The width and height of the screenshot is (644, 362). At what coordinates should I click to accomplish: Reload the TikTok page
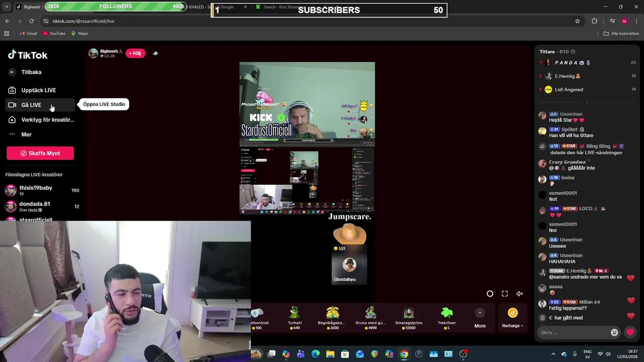[31, 21]
